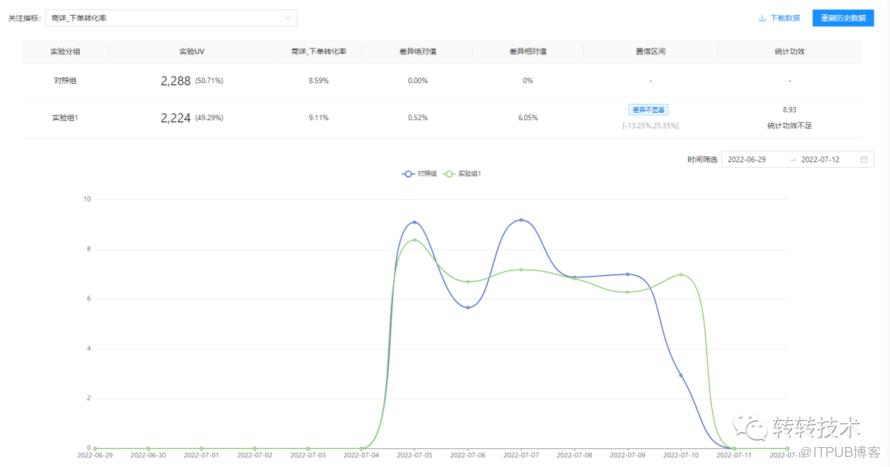Screen dimensions: 890x467
Task: Click the blue 对照组 point at 2022-07-05
Action: coord(415,222)
